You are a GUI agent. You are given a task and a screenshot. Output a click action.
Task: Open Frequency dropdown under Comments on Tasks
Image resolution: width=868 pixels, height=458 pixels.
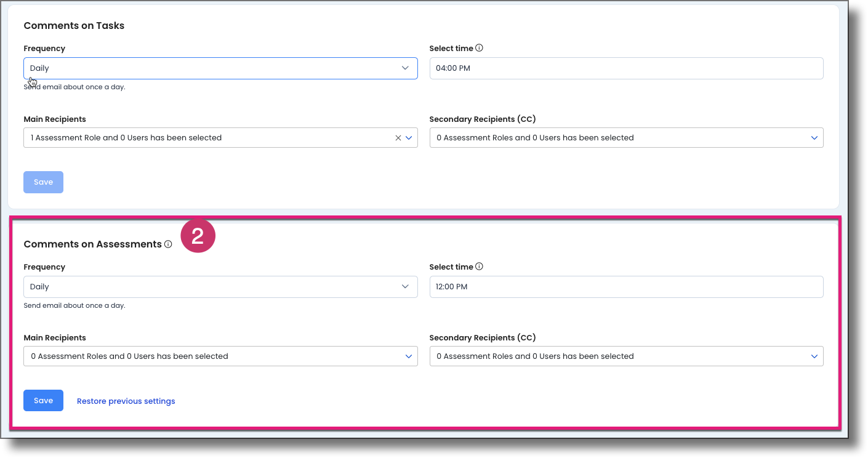coord(220,68)
